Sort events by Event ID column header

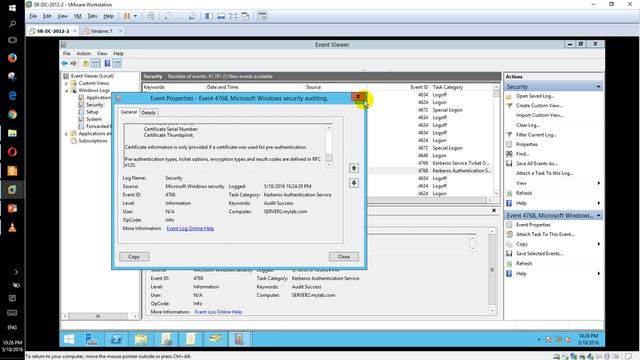coord(419,87)
